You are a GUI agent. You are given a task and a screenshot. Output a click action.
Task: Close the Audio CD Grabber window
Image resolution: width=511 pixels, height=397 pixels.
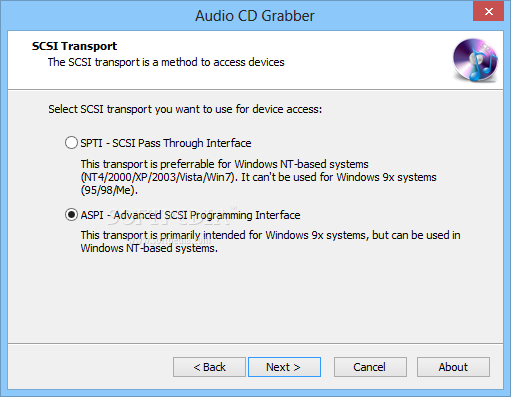(488, 11)
